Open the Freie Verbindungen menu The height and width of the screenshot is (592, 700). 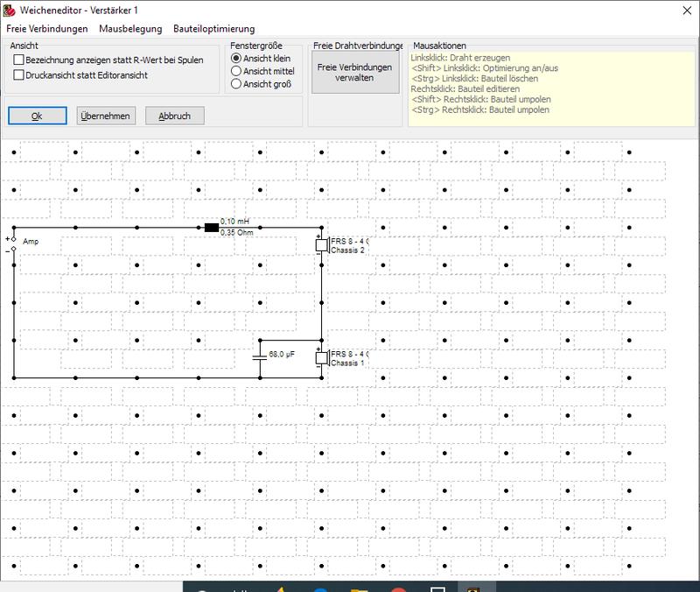pyautogui.click(x=47, y=29)
